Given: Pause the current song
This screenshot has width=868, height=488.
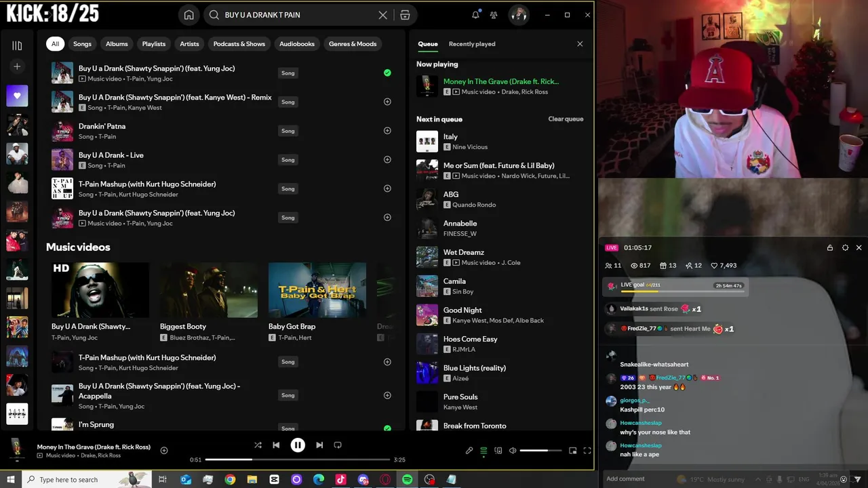Looking at the screenshot, I should tap(298, 445).
